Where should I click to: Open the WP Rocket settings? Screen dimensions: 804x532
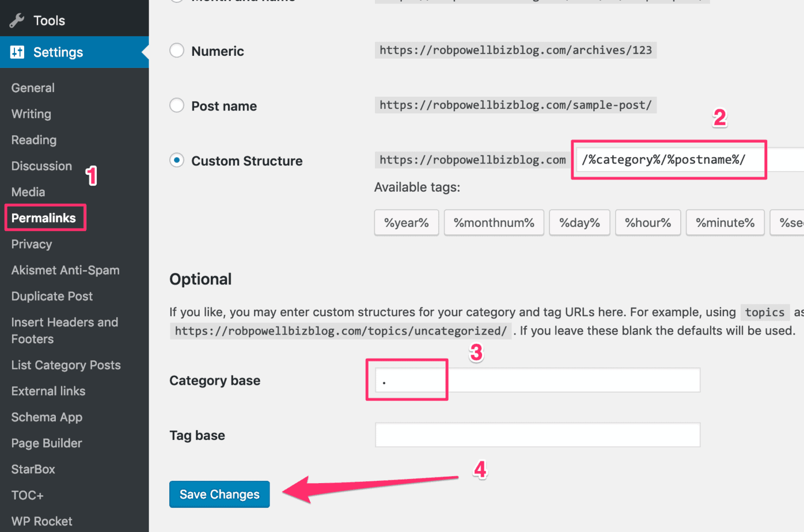(x=40, y=520)
